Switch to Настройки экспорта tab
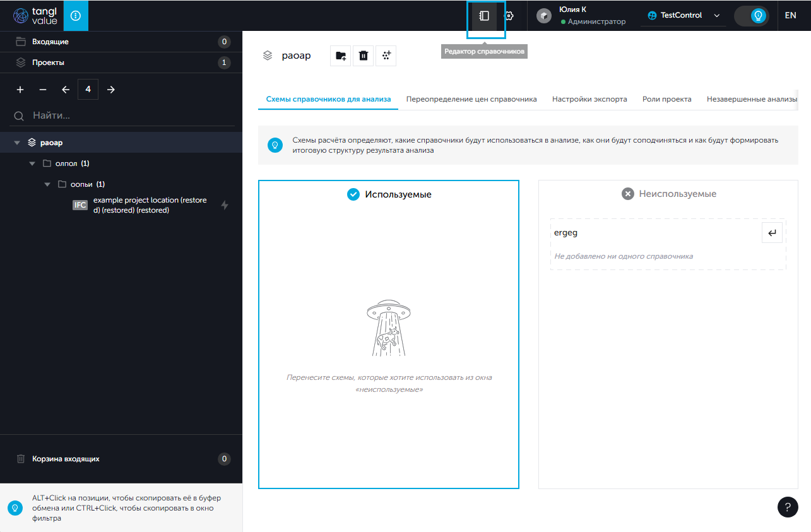811x532 pixels. point(589,99)
